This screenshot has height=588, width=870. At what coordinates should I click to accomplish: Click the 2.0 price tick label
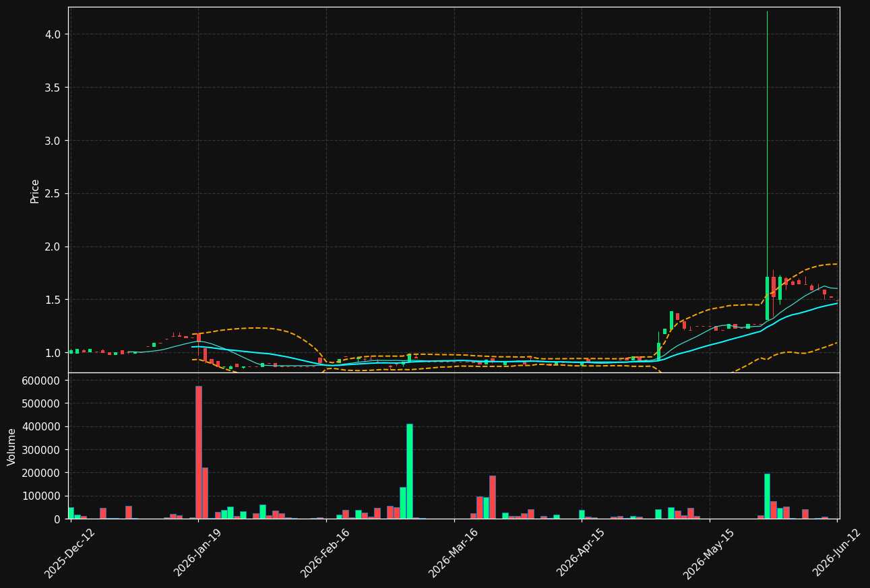pos(53,247)
